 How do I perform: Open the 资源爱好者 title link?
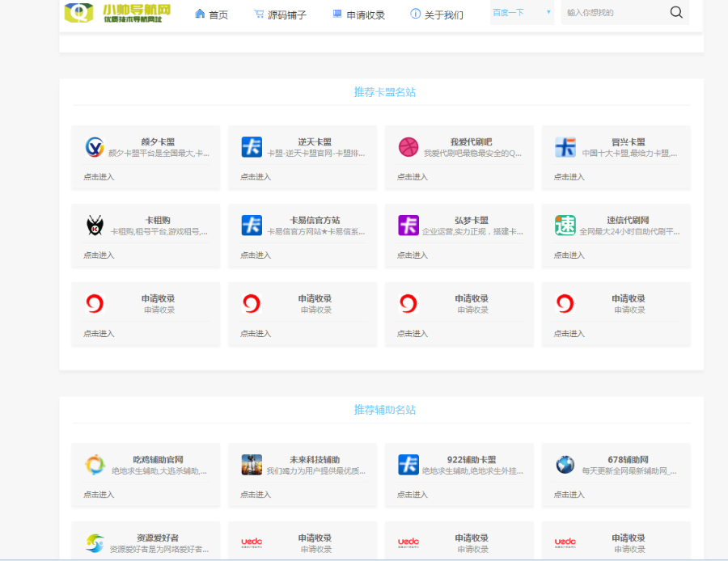(x=158, y=538)
